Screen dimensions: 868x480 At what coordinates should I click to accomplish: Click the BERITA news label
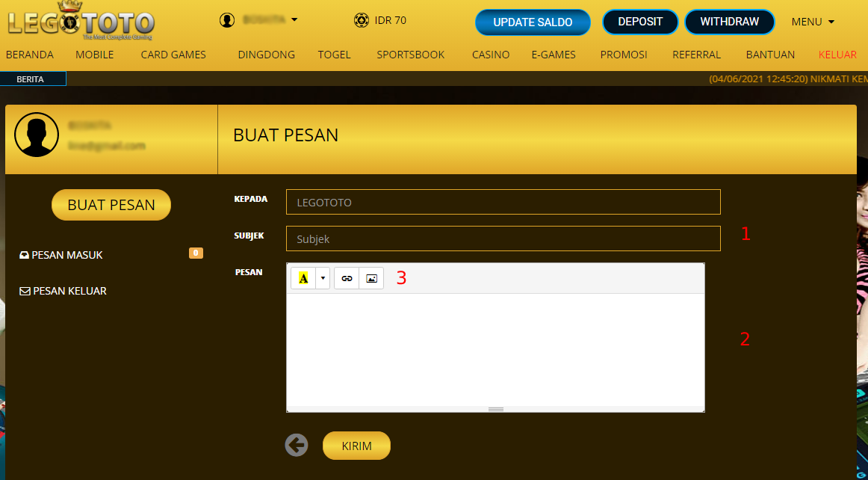pyautogui.click(x=33, y=79)
